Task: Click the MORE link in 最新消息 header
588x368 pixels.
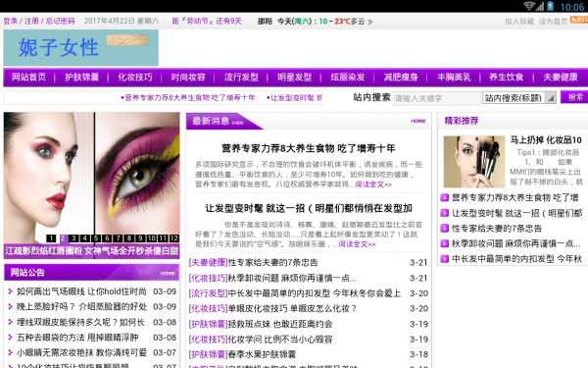Action: (x=417, y=121)
